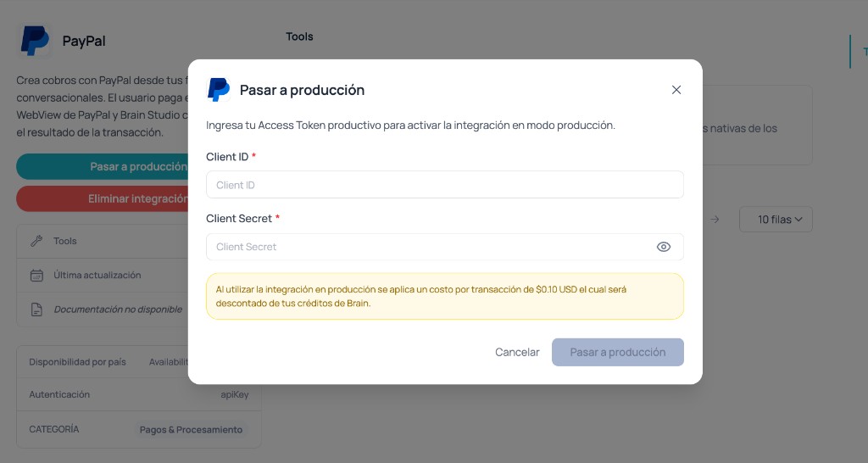
Task: Click the Client ID input field
Action: coord(444,184)
